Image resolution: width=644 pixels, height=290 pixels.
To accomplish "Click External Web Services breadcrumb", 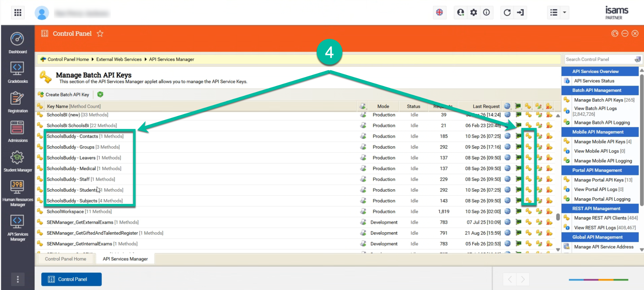I will [119, 59].
